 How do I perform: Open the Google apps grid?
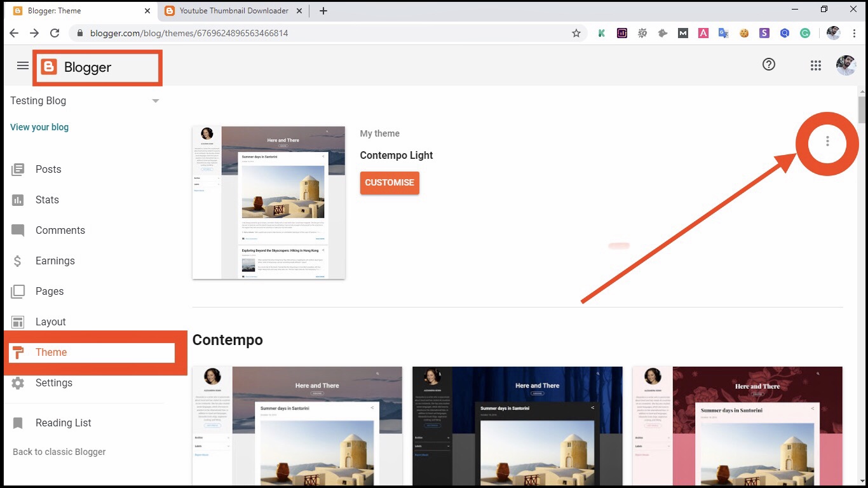pos(816,65)
